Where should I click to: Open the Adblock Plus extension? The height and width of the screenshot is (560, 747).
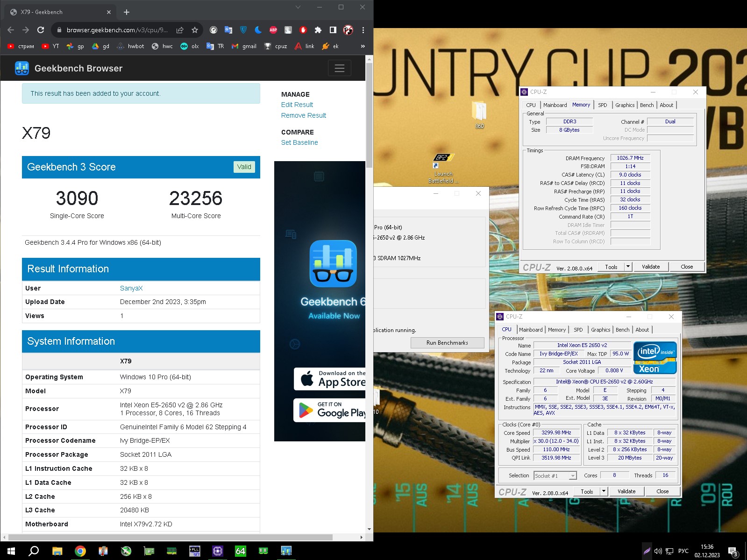(x=273, y=30)
